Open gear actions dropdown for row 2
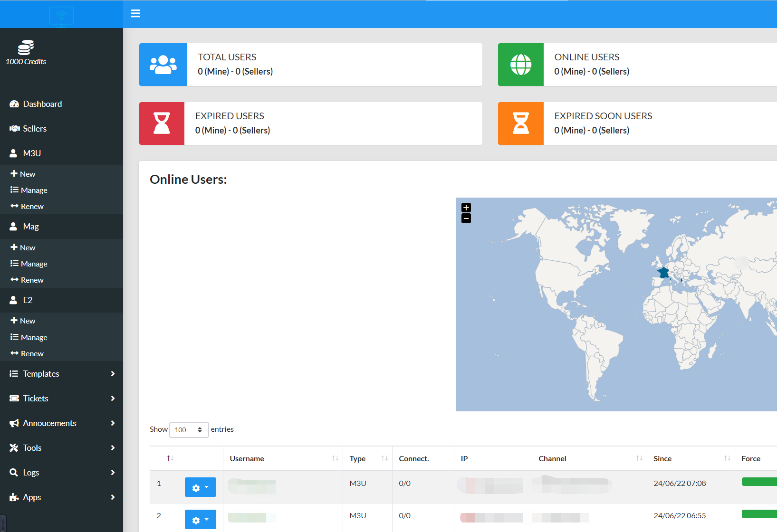The width and height of the screenshot is (777, 532). [x=200, y=520]
